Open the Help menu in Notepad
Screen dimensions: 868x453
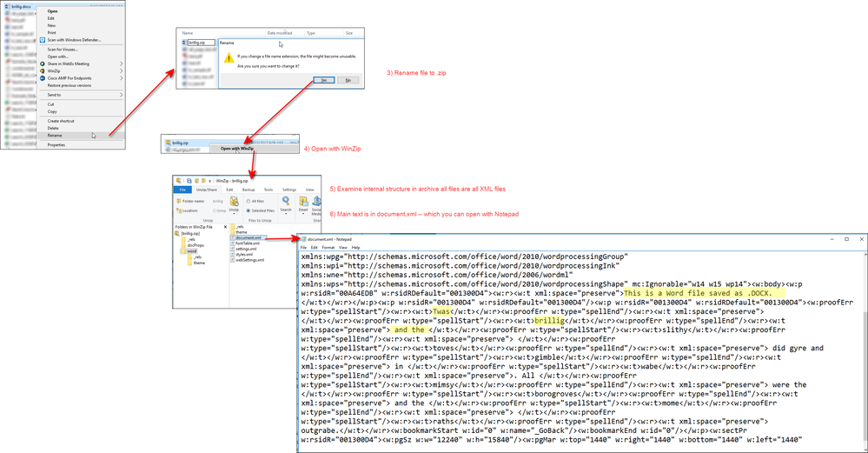[355, 248]
